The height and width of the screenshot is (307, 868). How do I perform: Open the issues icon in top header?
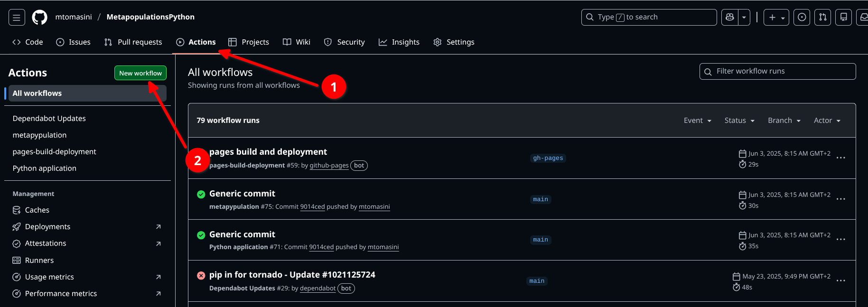[802, 18]
